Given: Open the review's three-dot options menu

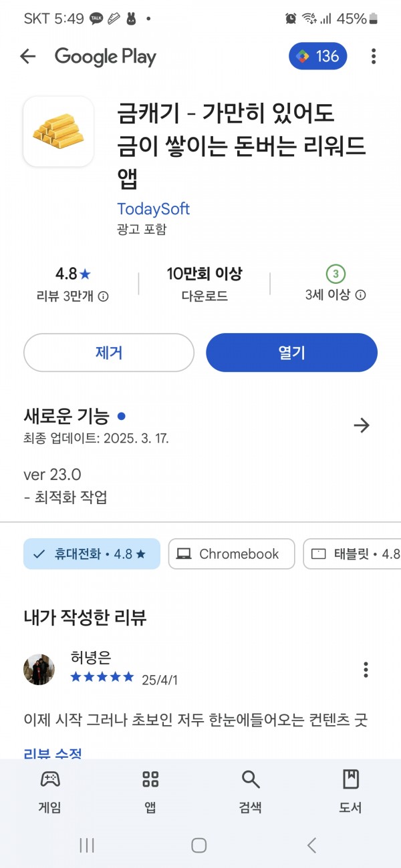Looking at the screenshot, I should pyautogui.click(x=366, y=669).
